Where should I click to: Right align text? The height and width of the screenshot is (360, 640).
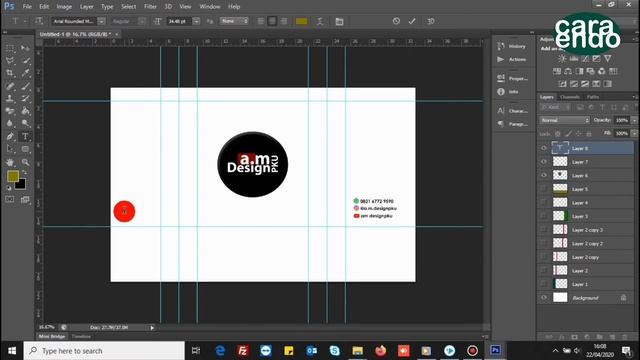click(x=283, y=21)
